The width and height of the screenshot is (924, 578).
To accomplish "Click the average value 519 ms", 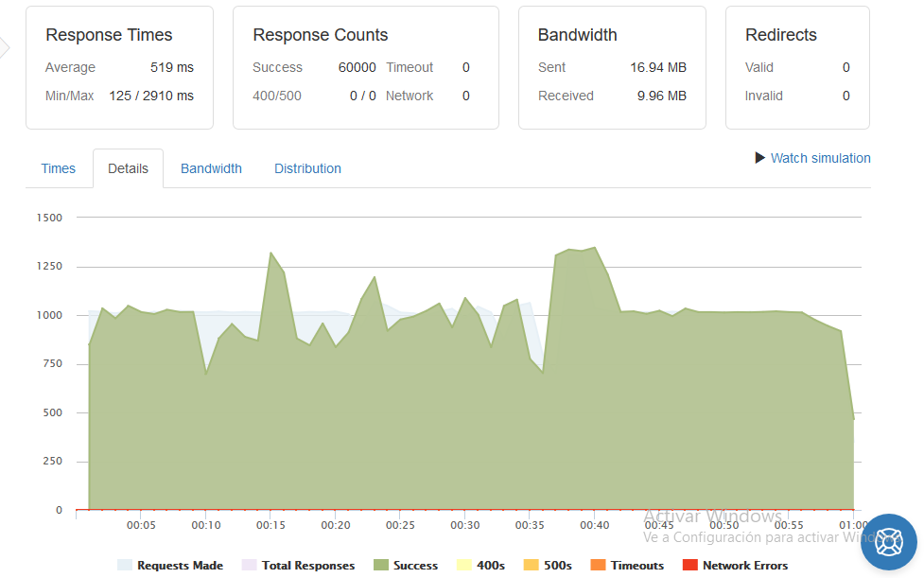I will click(x=172, y=68).
